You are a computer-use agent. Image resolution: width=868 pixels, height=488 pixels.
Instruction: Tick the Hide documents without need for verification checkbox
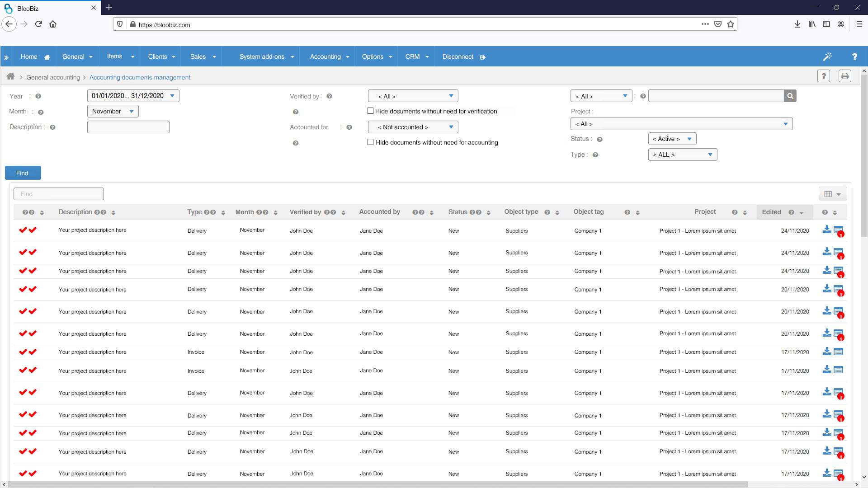click(x=371, y=111)
